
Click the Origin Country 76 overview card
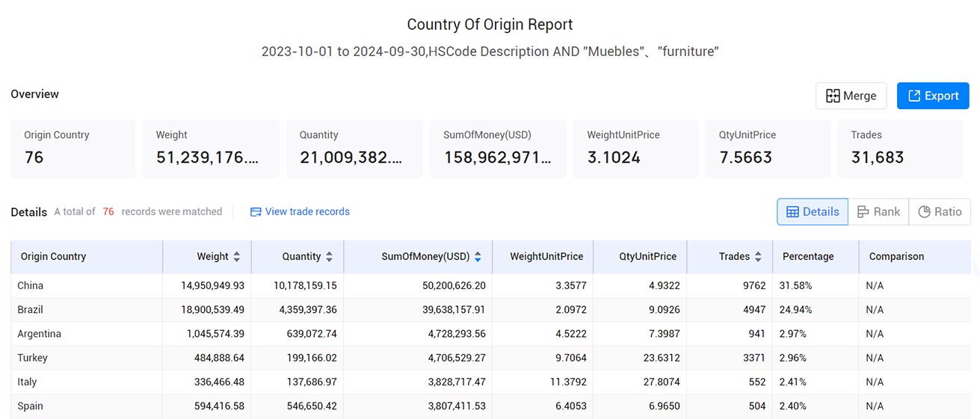(x=73, y=148)
